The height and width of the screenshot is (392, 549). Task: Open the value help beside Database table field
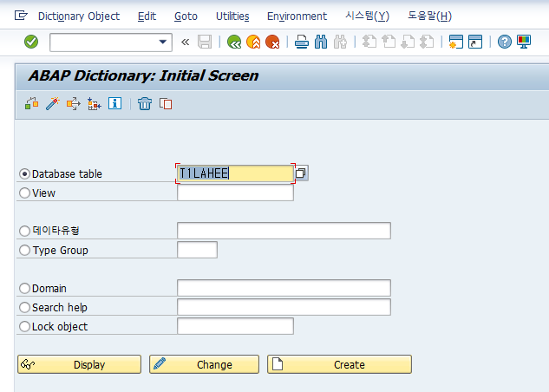pos(301,173)
